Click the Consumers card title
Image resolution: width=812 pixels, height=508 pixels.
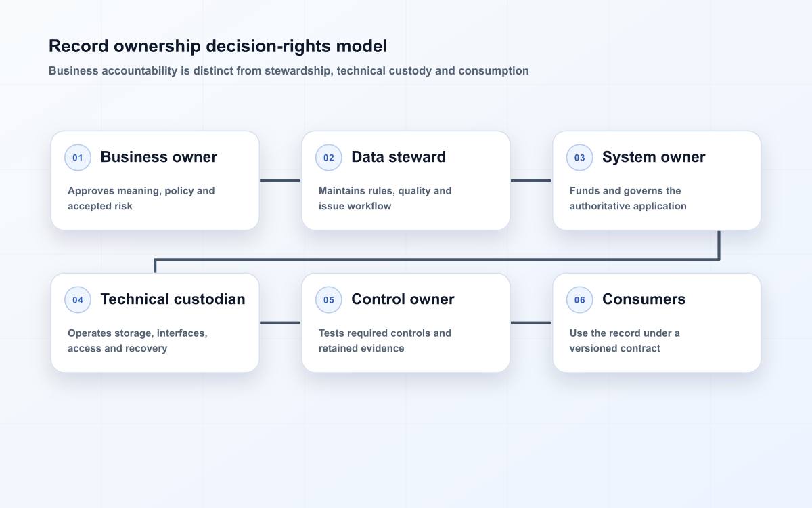[x=644, y=299]
